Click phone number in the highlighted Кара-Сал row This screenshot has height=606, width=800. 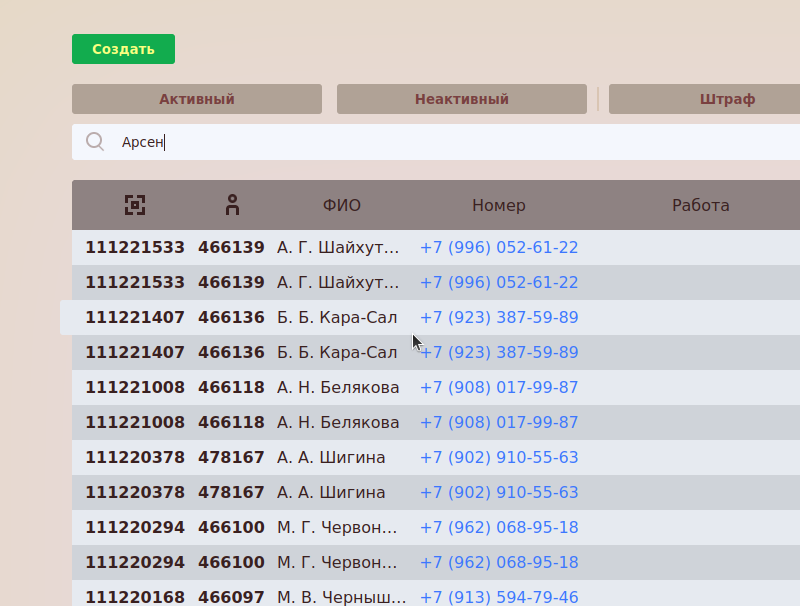(498, 318)
